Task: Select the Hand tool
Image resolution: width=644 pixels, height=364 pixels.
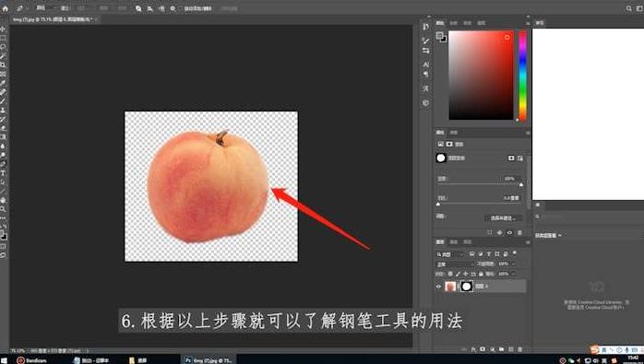Action: [x=4, y=200]
